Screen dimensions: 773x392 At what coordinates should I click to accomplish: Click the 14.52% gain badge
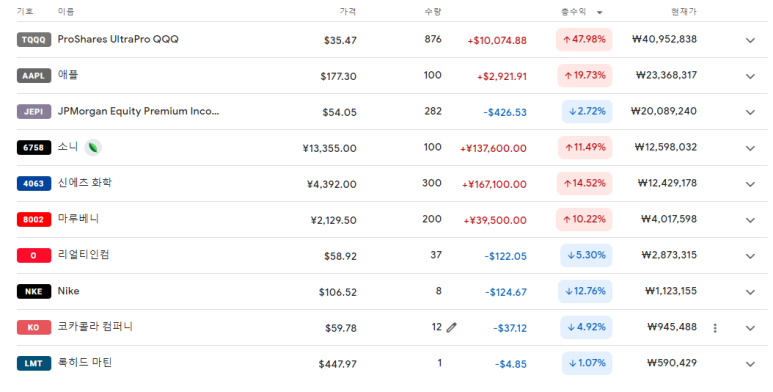(584, 183)
